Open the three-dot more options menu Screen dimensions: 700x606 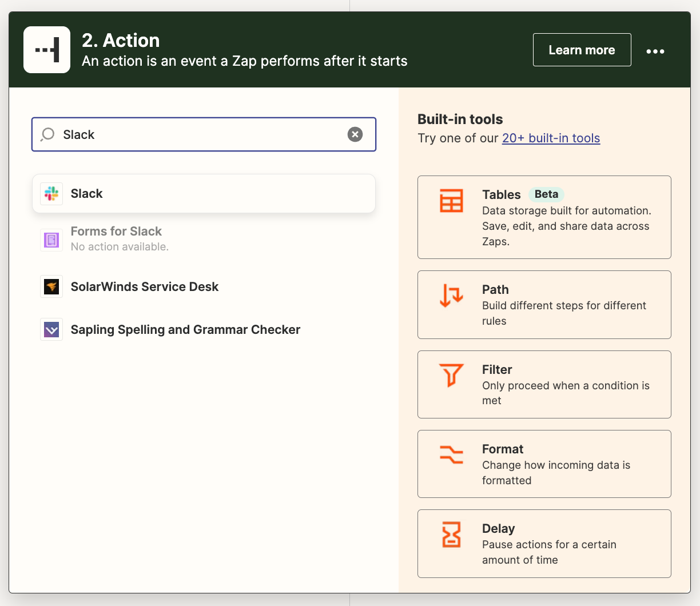pos(655,51)
